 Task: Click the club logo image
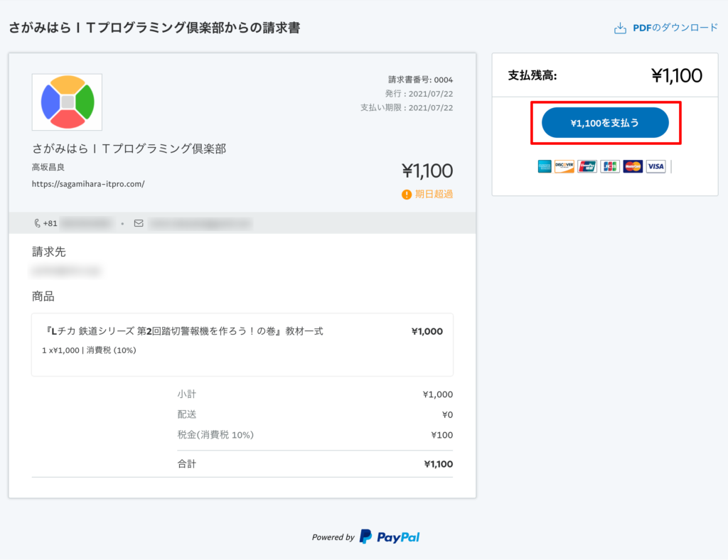click(67, 102)
